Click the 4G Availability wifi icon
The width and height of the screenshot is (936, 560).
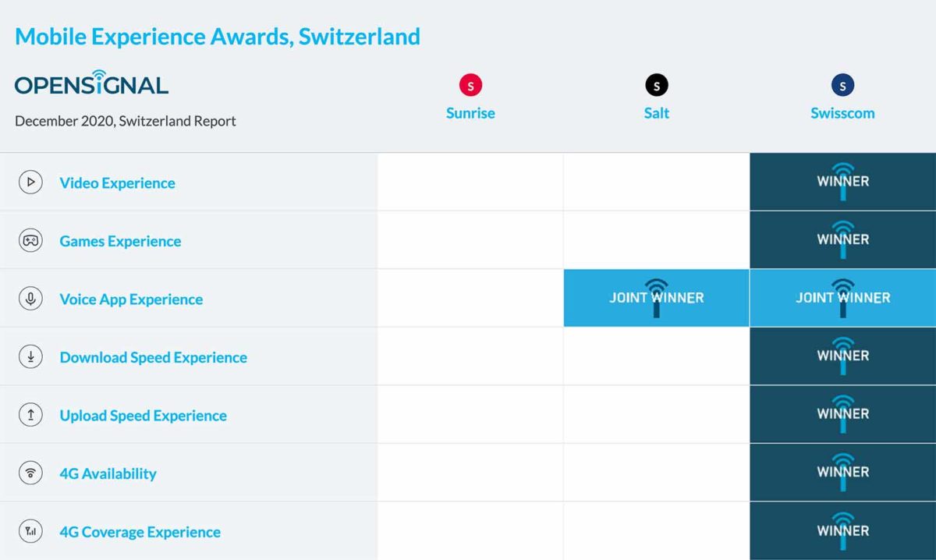tap(30, 473)
